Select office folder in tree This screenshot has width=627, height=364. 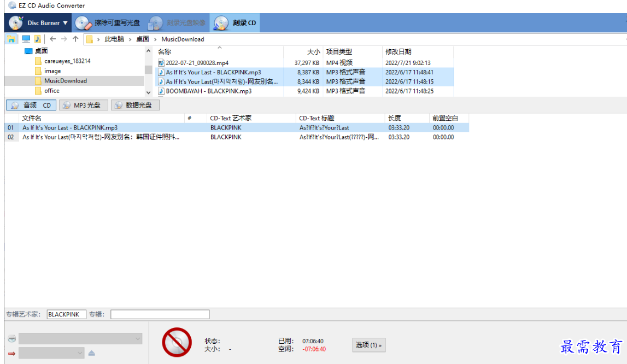click(51, 91)
